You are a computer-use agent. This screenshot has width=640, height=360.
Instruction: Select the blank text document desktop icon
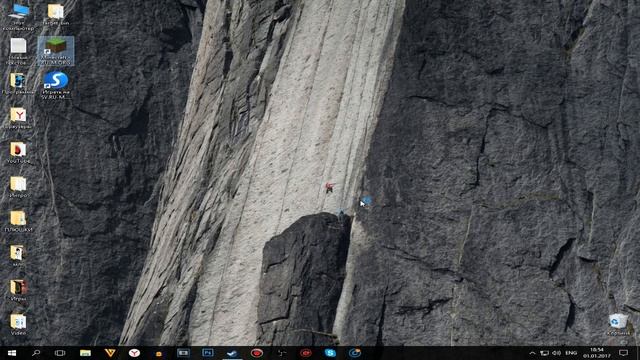(18, 51)
